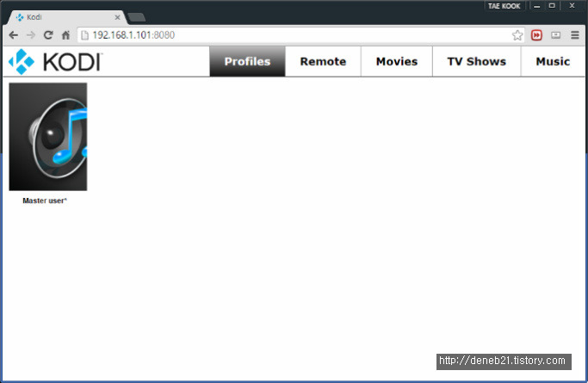The width and height of the screenshot is (588, 383).
Task: Maximize the Chrome window
Action: [552, 6]
